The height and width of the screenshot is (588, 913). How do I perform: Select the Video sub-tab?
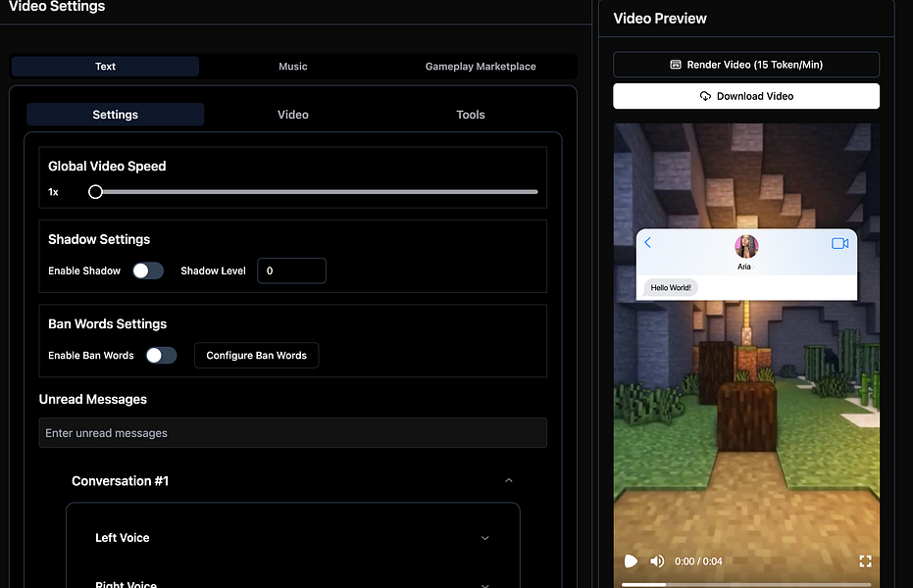pos(293,115)
